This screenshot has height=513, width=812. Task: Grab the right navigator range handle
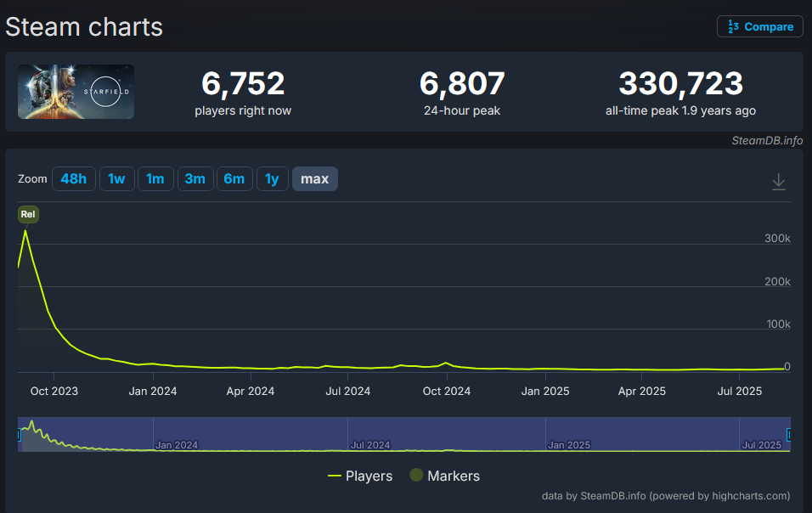point(789,435)
